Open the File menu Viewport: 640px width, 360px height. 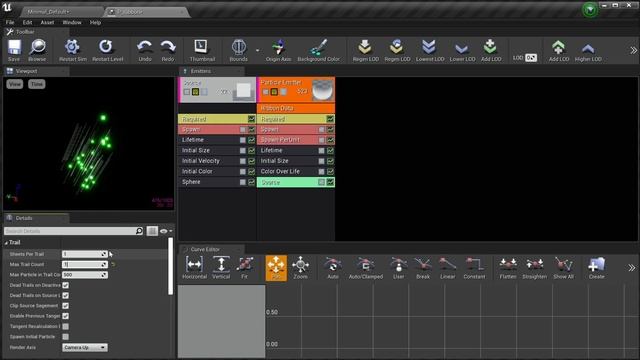pos(10,22)
